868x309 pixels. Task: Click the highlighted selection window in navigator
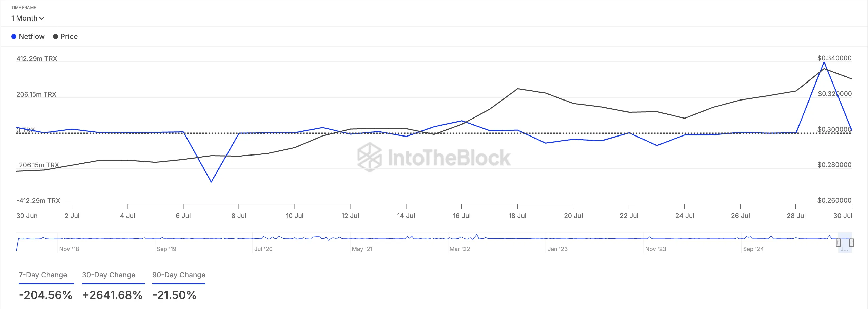845,242
